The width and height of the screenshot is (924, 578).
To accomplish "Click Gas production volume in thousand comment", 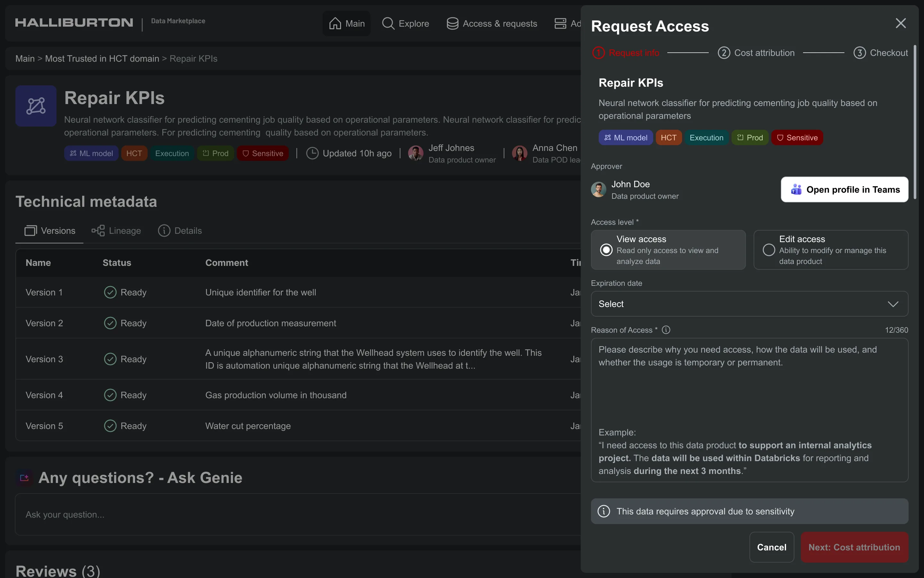I will coord(276,395).
